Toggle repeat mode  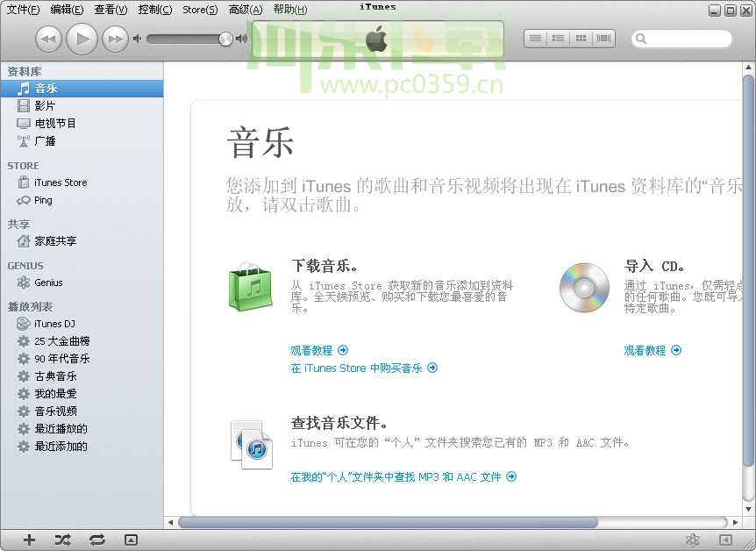click(96, 540)
